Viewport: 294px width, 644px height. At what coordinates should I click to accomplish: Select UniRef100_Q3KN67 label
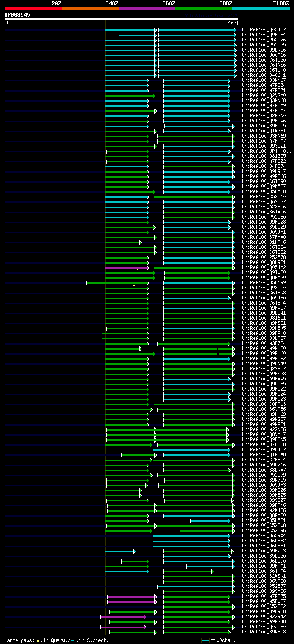click(x=264, y=80)
